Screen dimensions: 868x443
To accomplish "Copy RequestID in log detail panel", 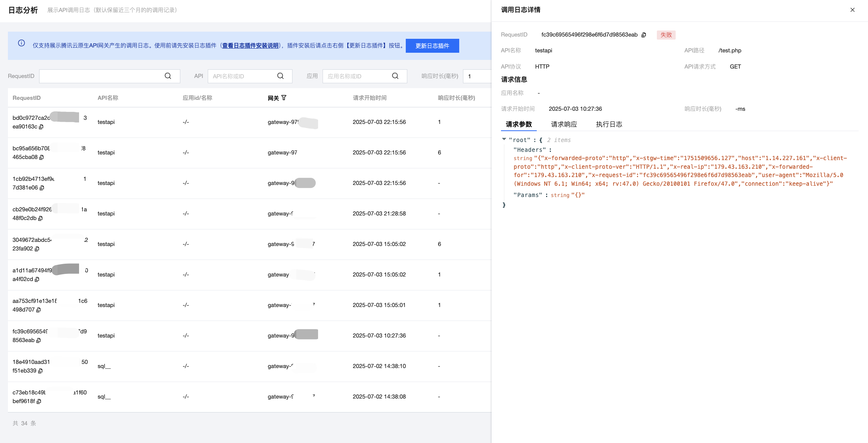I will coord(644,35).
